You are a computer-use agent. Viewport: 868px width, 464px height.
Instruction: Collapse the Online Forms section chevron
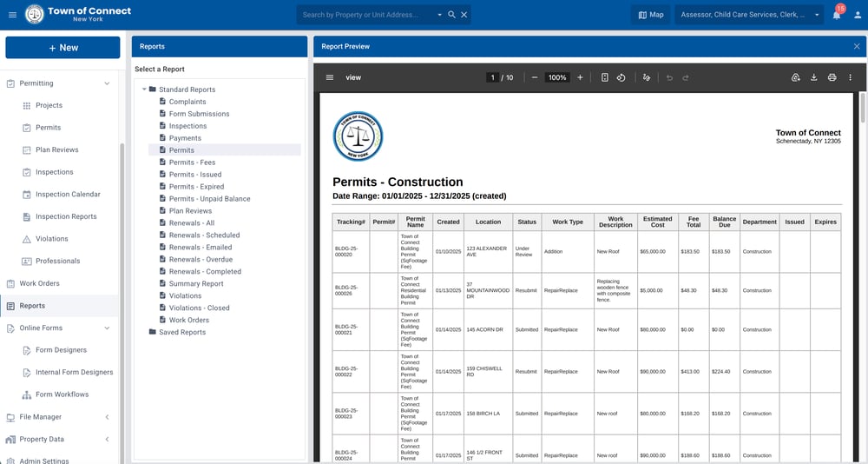(x=107, y=328)
